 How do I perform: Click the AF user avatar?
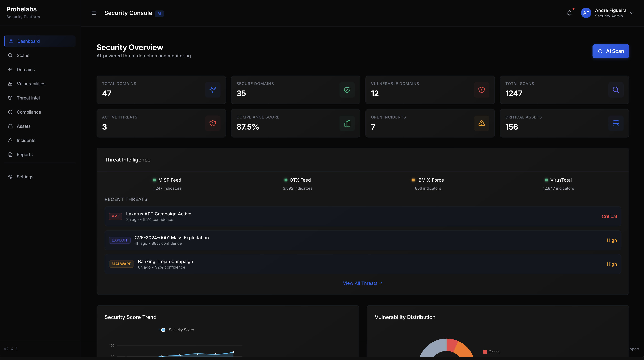pos(586,13)
